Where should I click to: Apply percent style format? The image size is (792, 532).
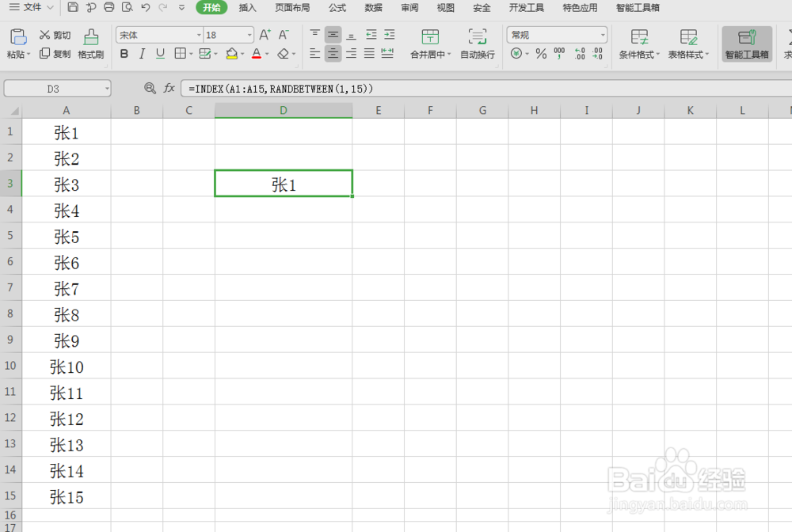541,54
